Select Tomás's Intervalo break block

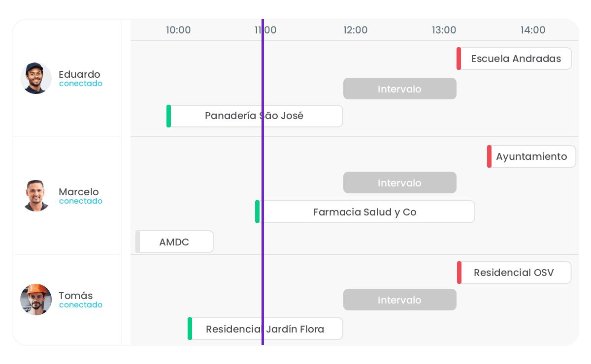(x=399, y=300)
